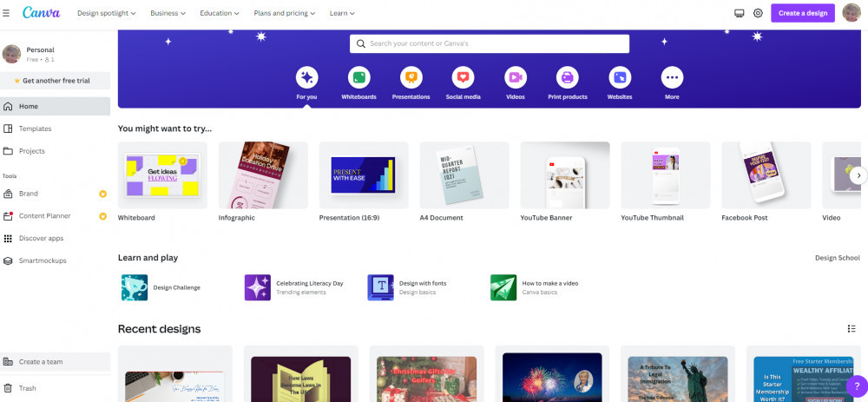Open the A4 Document thumbnail
This screenshot has width=868, height=402.
pos(464,175)
